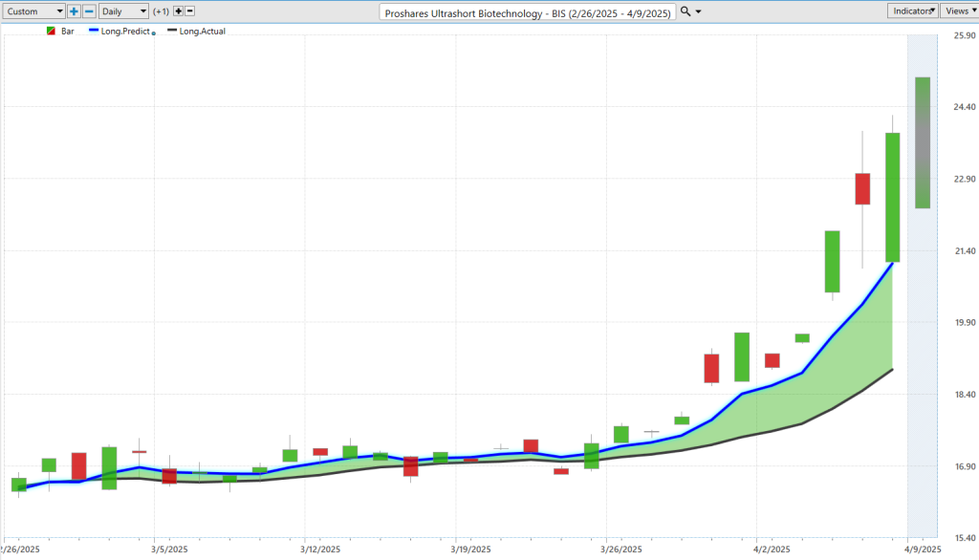The image size is (979, 560).
Task: Click the tall green forecast bar on right
Action: click(x=923, y=142)
